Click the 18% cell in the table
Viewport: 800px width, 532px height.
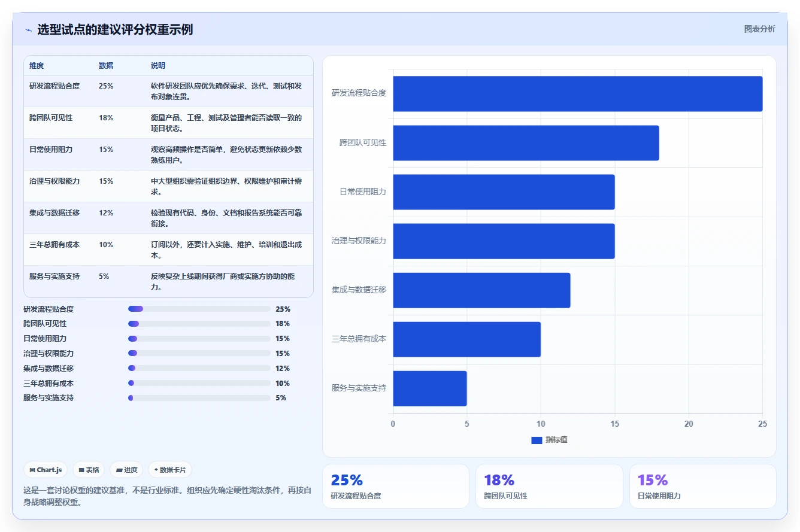tap(106, 118)
